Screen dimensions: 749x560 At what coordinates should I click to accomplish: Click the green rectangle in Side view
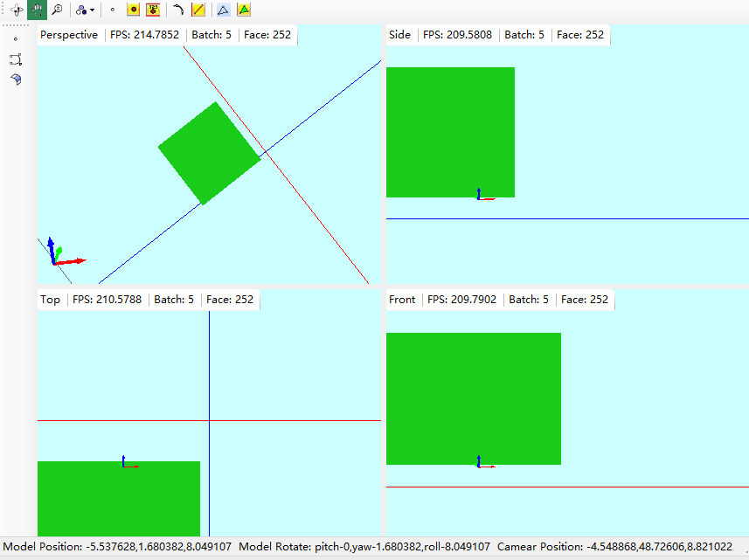[x=450, y=132]
